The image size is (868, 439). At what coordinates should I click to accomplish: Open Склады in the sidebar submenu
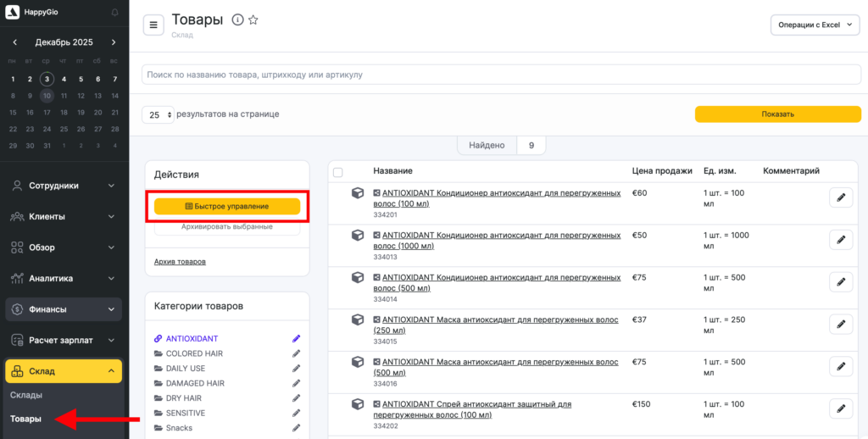point(26,395)
